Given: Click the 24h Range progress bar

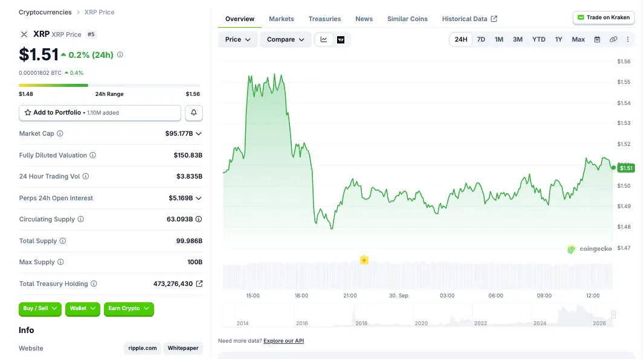Looking at the screenshot, I should 109,85.
